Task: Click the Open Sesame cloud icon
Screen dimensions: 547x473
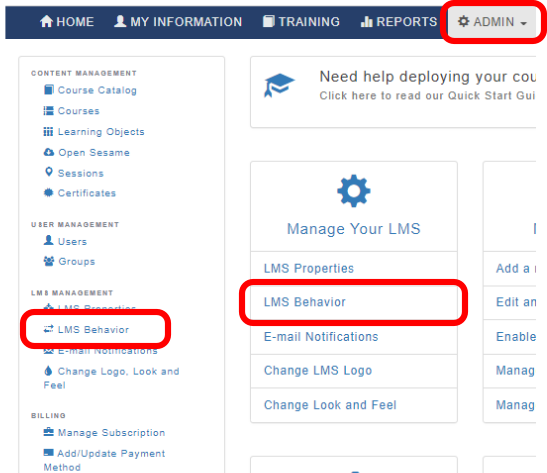Action: [49, 152]
